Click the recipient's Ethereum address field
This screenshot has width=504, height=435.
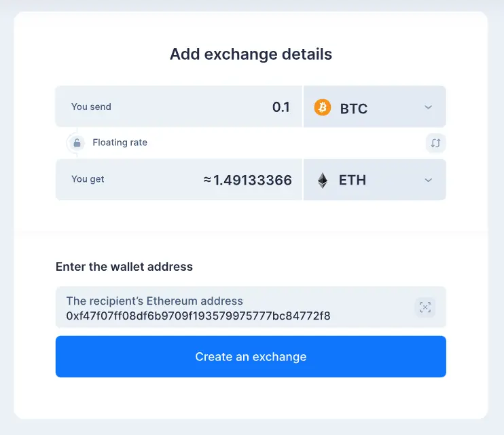point(251,307)
